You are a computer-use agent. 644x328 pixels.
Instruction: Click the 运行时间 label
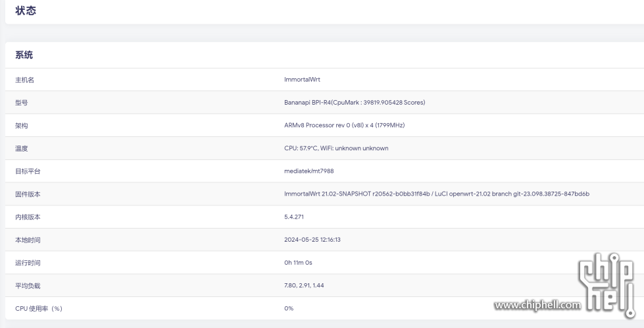point(28,263)
